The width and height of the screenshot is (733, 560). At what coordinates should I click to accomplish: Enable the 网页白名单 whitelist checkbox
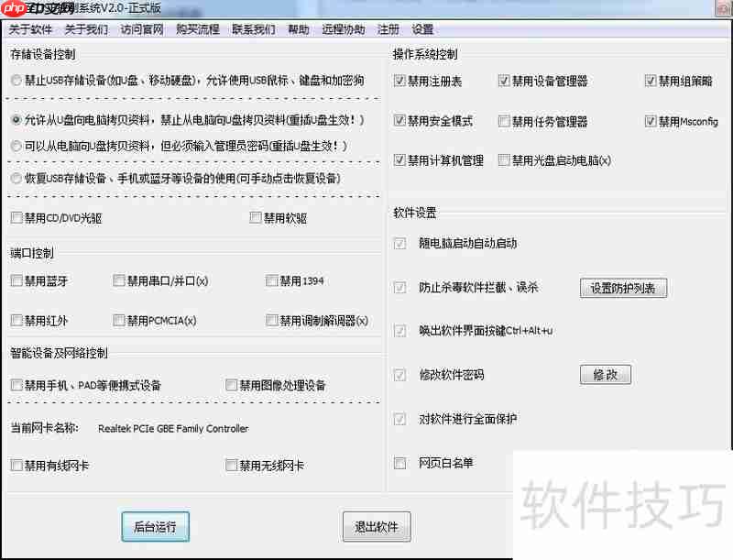[x=400, y=463]
